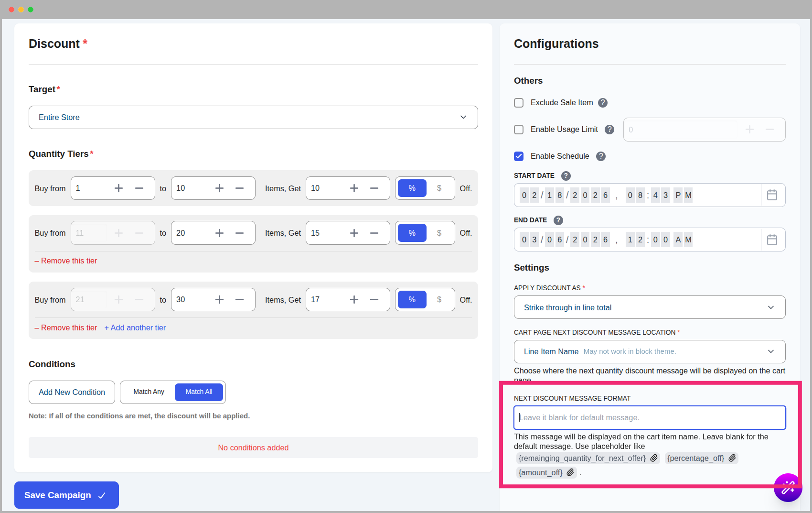Click help icon next to Enable Schedule
Viewport: 812px width, 513px height.
601,156
